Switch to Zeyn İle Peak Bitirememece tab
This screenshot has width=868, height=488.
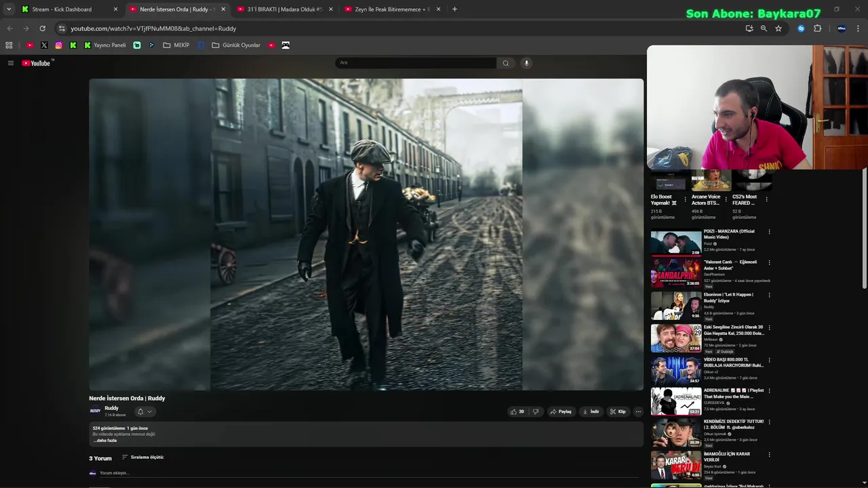pyautogui.click(x=392, y=9)
